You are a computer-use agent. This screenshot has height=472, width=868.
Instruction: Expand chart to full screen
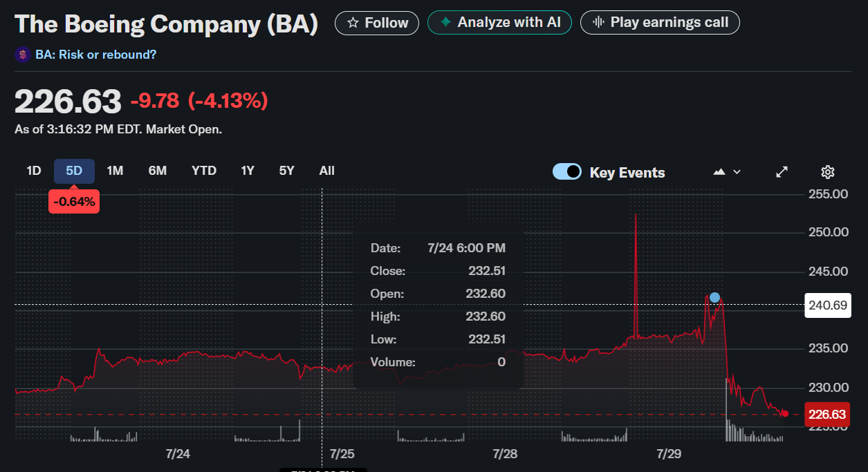(782, 172)
